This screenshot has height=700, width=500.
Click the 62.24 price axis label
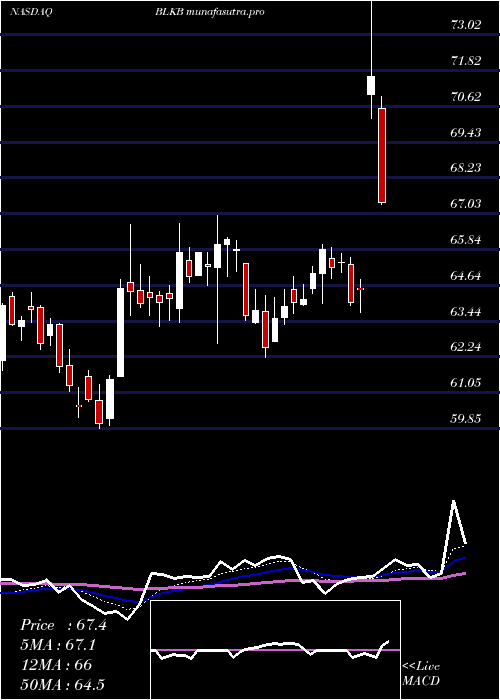point(466,347)
